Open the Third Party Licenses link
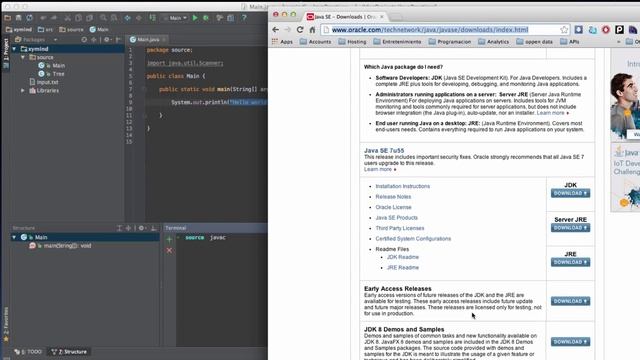The image size is (640, 360). (400, 228)
